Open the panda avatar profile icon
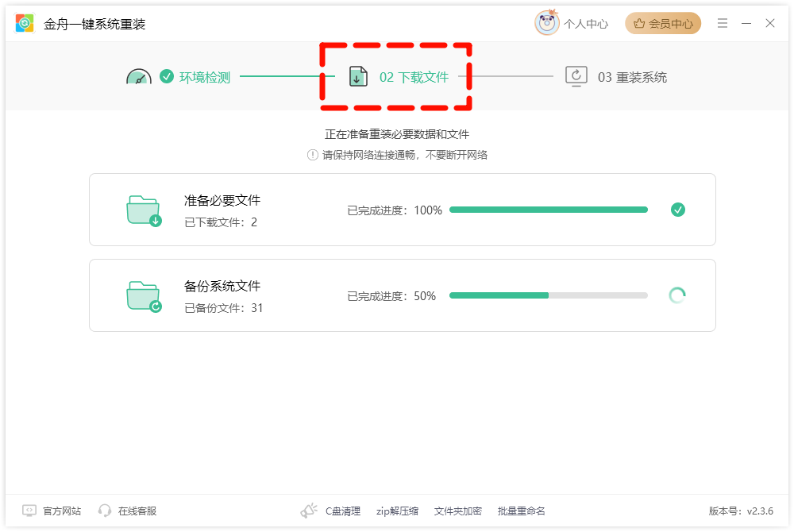Viewport: 794px width, 532px height. (x=546, y=23)
